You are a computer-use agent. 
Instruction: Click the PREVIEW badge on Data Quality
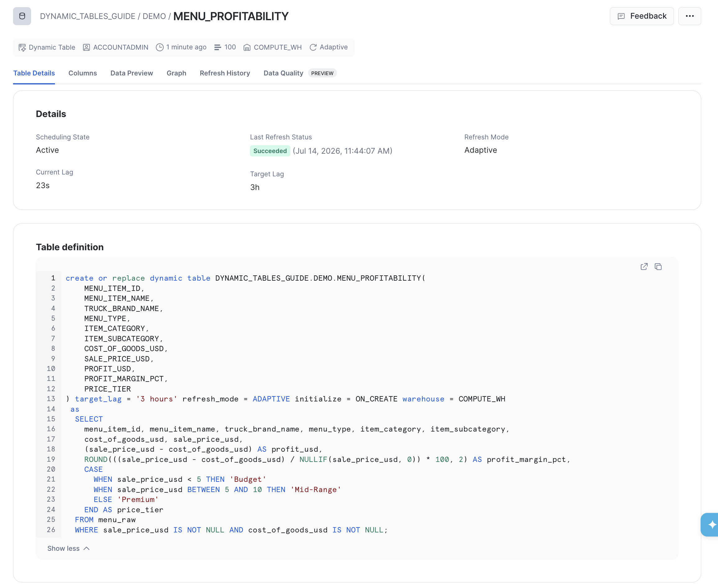point(322,73)
